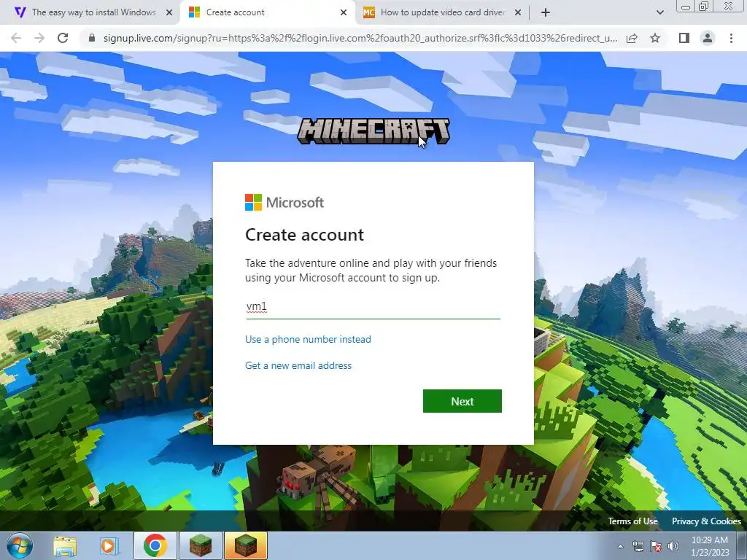This screenshot has height=560, width=747.
Task: Click 'Use a phone number instead' link
Action: (x=308, y=339)
